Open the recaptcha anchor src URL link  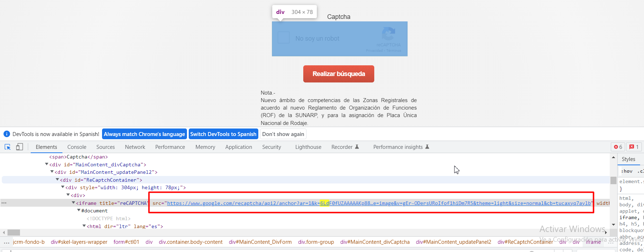(x=378, y=203)
